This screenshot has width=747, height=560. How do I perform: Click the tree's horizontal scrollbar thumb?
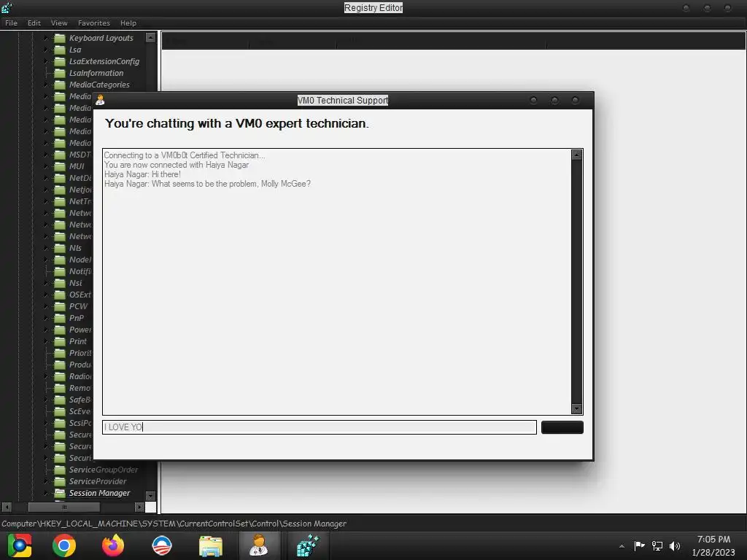[x=64, y=507]
